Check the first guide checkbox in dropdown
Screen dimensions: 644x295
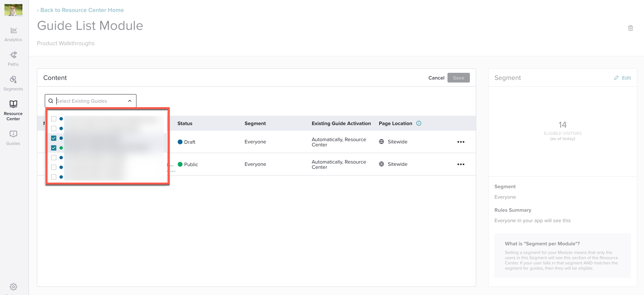54,119
